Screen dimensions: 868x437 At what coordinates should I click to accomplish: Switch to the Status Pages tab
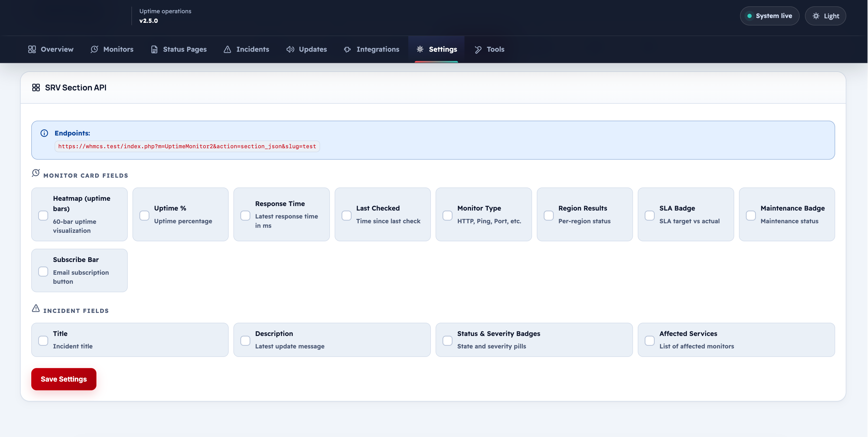[x=179, y=49]
